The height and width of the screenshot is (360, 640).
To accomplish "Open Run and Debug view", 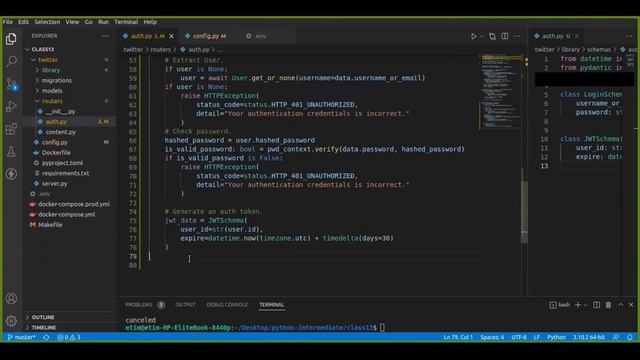I will [x=11, y=107].
